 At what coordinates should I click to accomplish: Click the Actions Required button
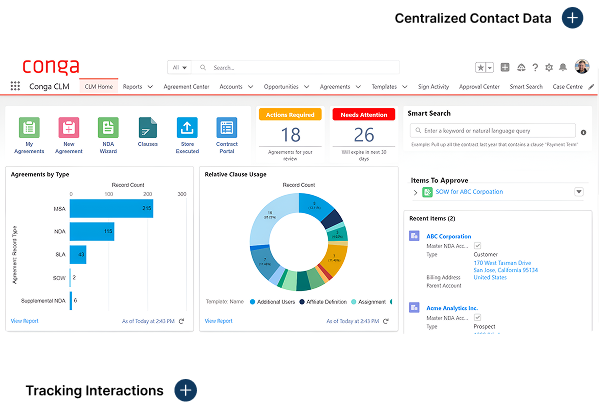tap(290, 115)
